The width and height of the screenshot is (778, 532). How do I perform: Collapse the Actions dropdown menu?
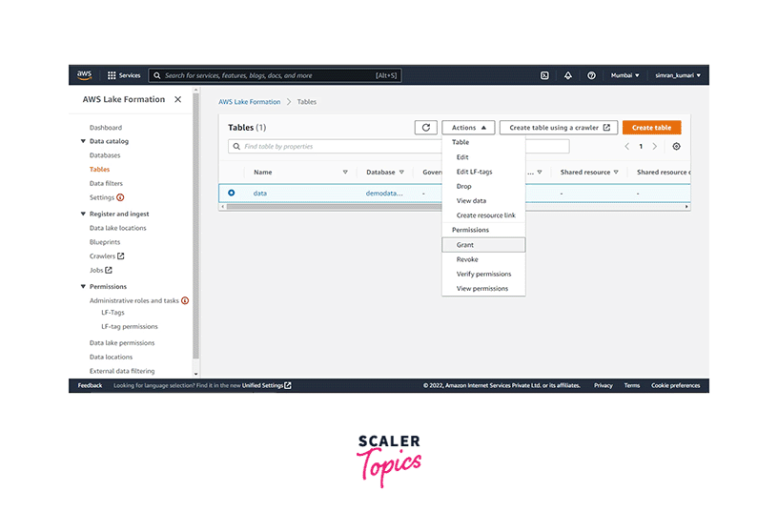[468, 128]
